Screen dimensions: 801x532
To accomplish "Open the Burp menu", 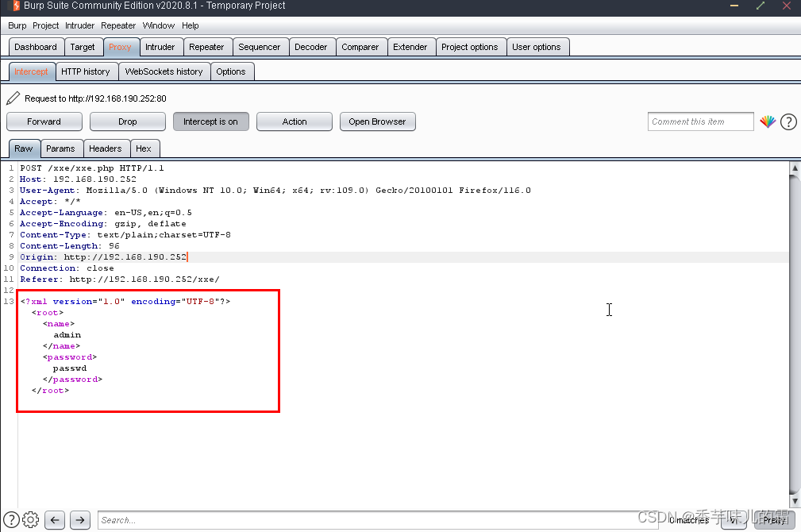I will 17,25.
